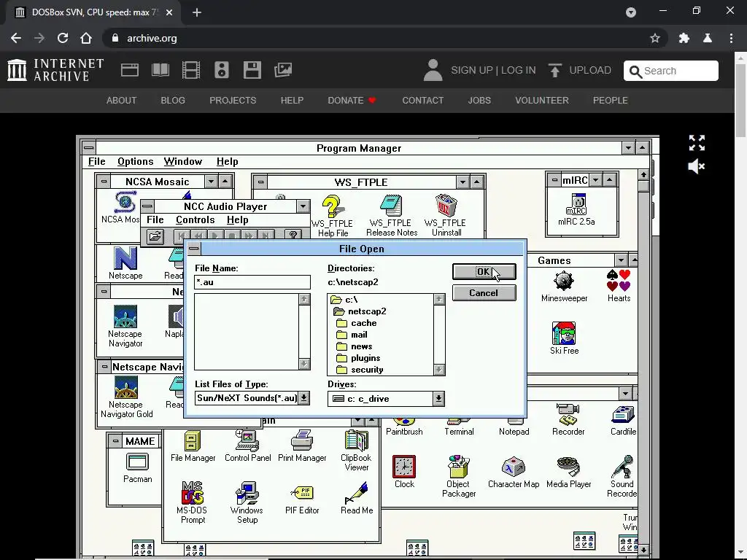Click the help question mark icon in the NCC Audio Player
The height and width of the screenshot is (560, 747).
293,236
